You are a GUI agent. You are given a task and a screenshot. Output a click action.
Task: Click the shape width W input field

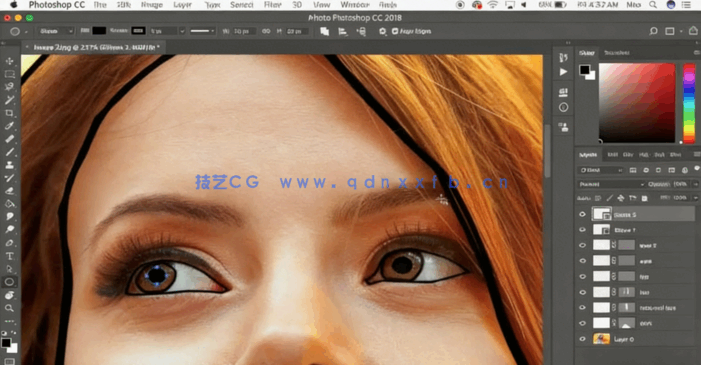point(244,31)
